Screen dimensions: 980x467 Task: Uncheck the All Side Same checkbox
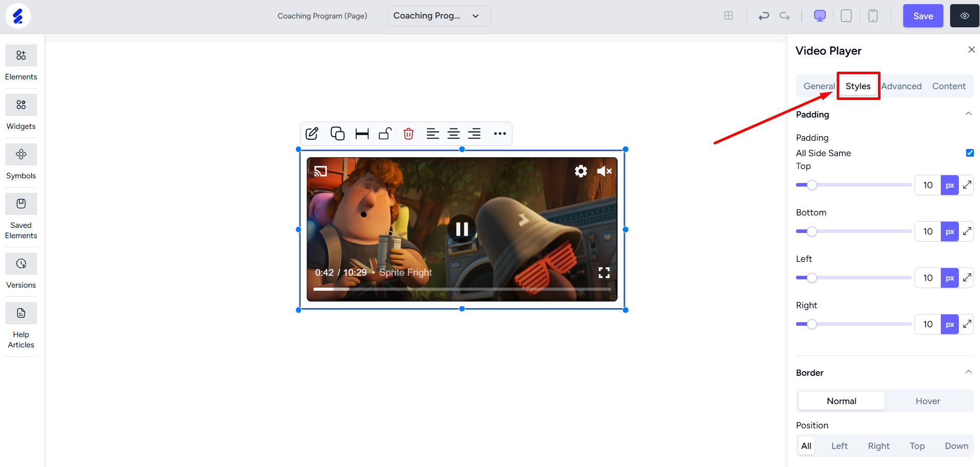pyautogui.click(x=970, y=153)
